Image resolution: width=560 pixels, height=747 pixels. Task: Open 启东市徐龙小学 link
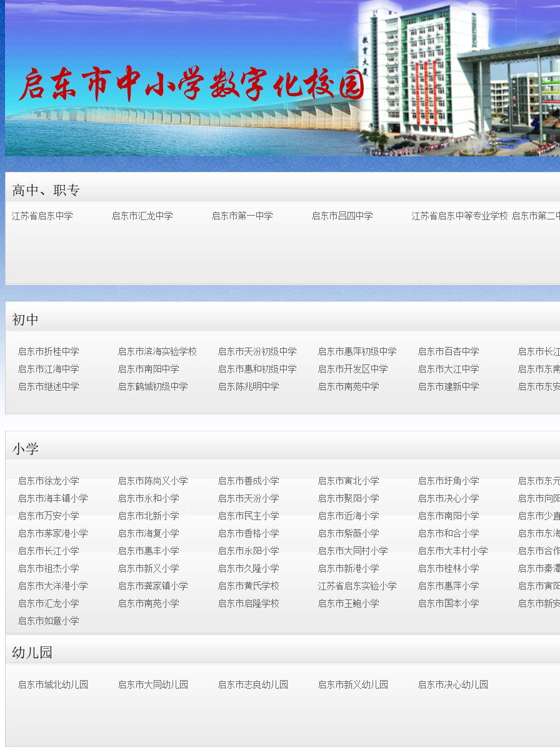[49, 481]
